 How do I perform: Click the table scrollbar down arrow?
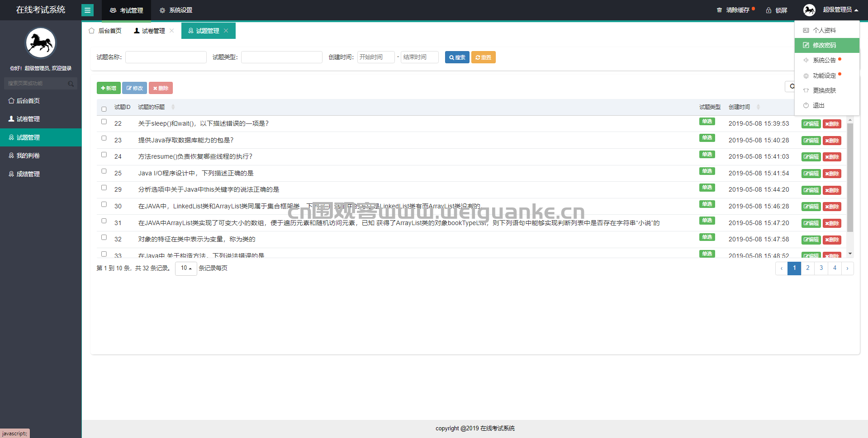[850, 254]
